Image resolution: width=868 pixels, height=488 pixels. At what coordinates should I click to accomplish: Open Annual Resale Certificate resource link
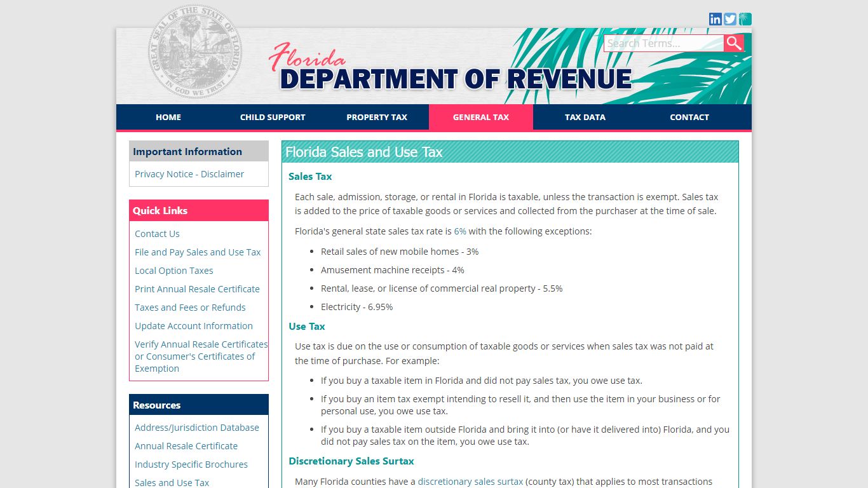[x=186, y=446]
